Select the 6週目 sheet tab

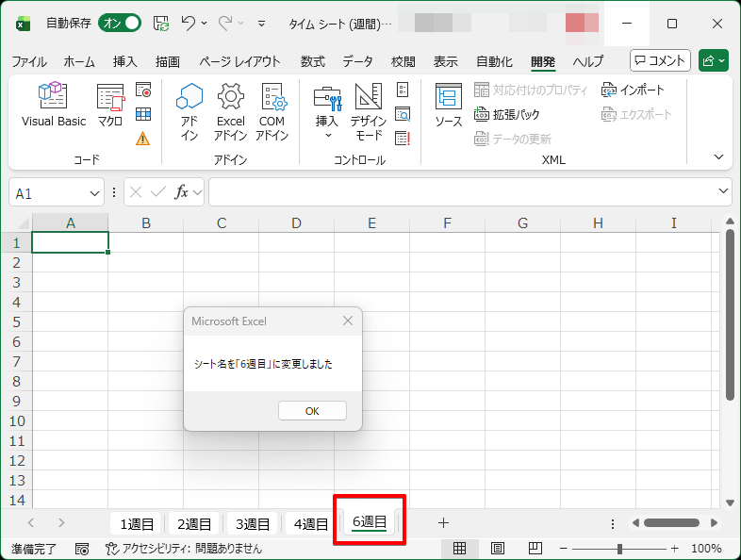coord(370,521)
